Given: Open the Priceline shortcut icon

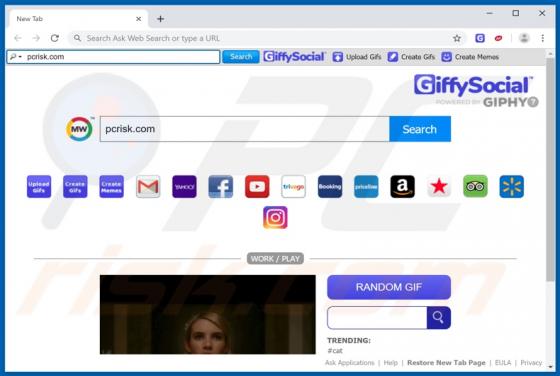Looking at the screenshot, I should (366, 186).
